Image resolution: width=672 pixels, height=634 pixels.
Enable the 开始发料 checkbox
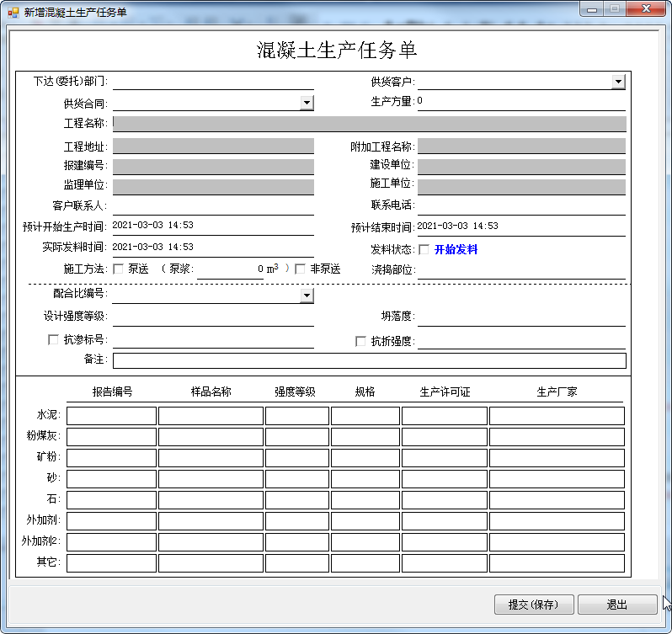click(x=424, y=249)
